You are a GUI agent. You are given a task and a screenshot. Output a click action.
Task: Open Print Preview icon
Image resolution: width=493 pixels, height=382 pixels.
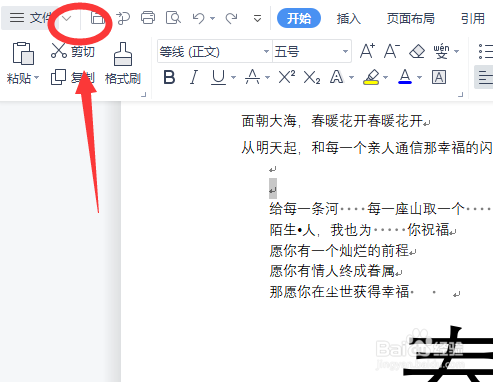tap(173, 18)
